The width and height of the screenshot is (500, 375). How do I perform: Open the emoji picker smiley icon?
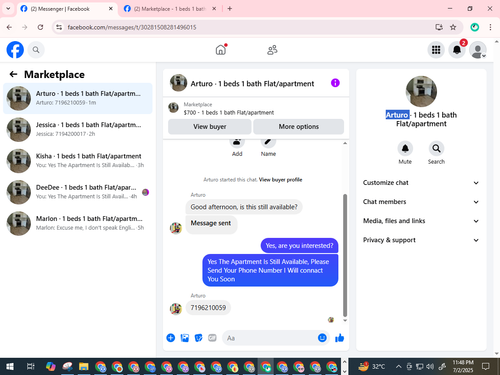(x=322, y=338)
